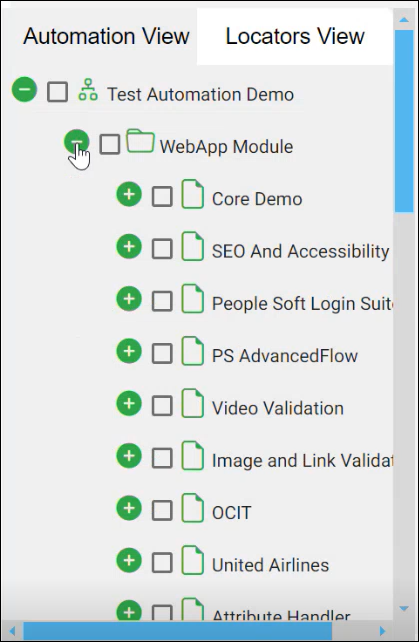The image size is (419, 642).
Task: Collapse the WebApp Module folder
Action: (77, 142)
